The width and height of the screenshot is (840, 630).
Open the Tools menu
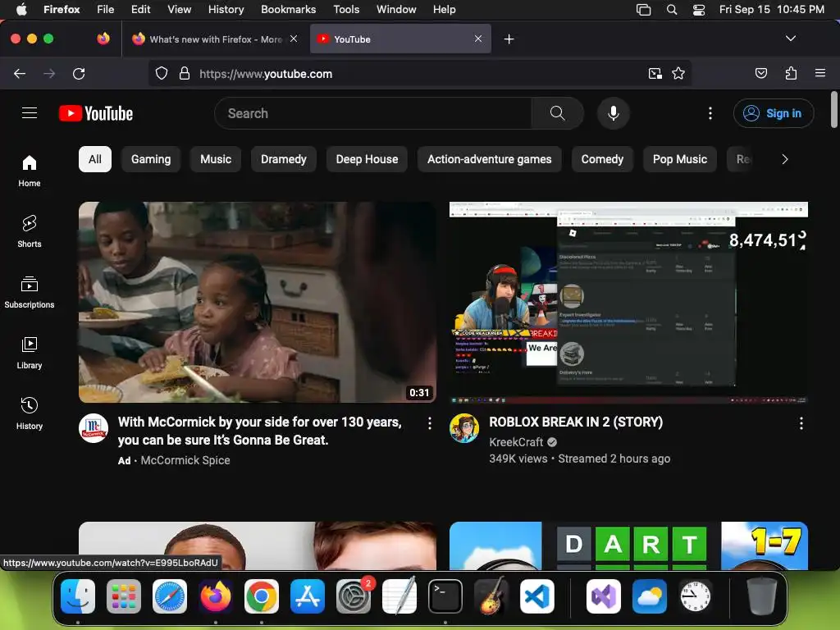346,10
